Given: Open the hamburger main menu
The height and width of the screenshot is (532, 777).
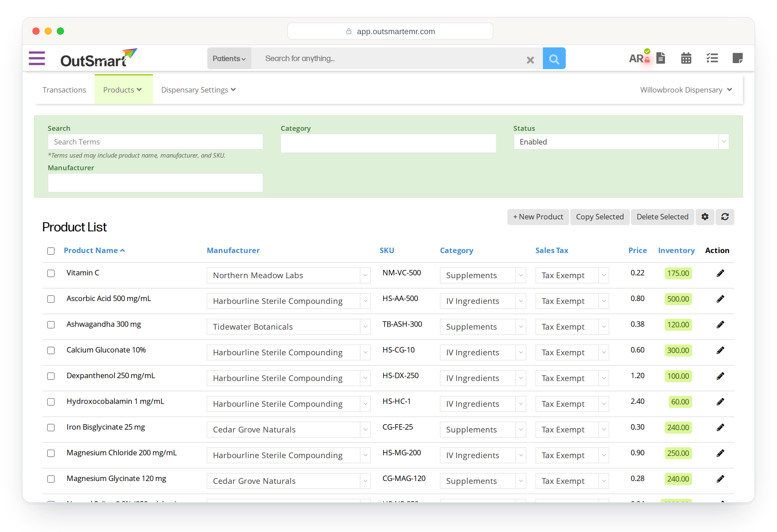Looking at the screenshot, I should click(x=37, y=59).
